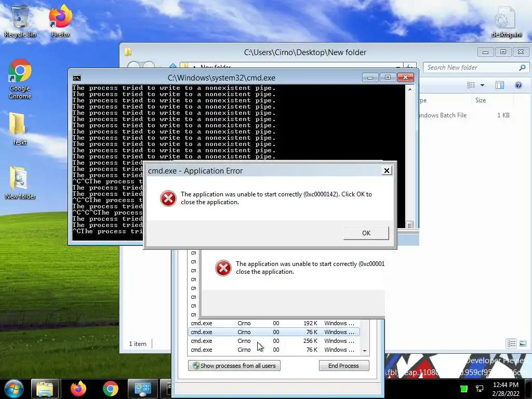Click the red error icon in front dialog
This screenshot has height=399, width=532.
[168, 198]
